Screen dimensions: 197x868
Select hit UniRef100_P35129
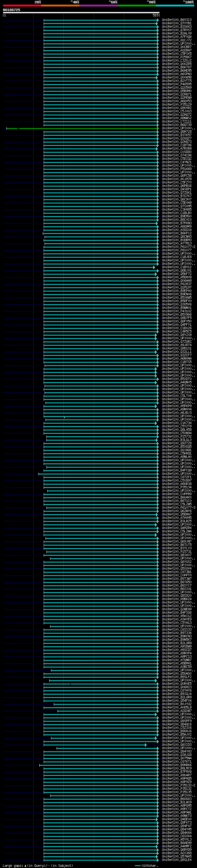point(177,104)
